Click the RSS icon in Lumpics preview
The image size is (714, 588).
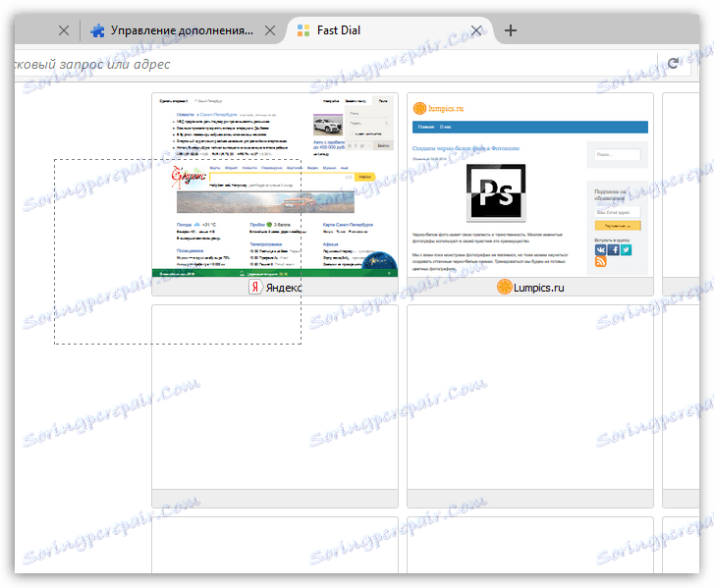600,261
